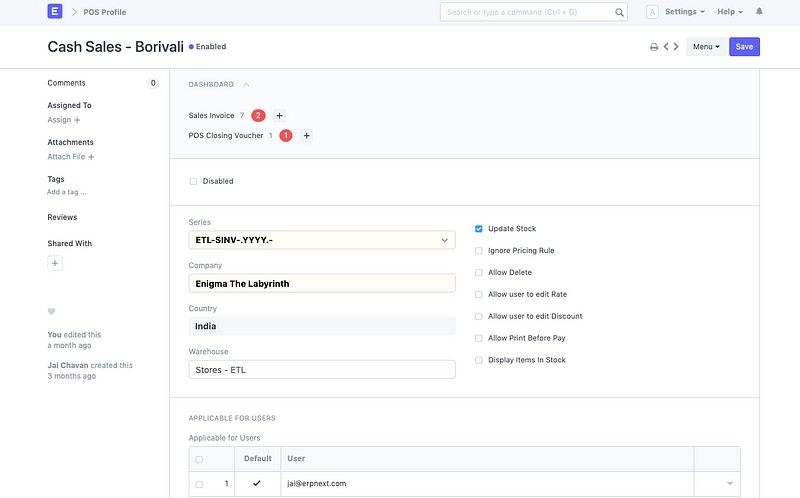Click the Save button
Screen dimensions: 800x498
(x=744, y=47)
